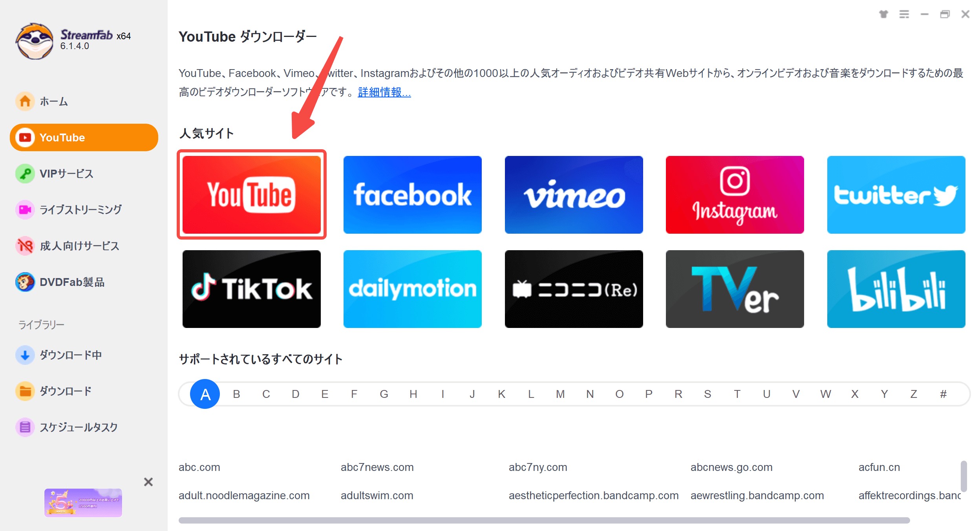The image size is (980, 531).
Task: Open the Vimeo site tile
Action: [574, 194]
